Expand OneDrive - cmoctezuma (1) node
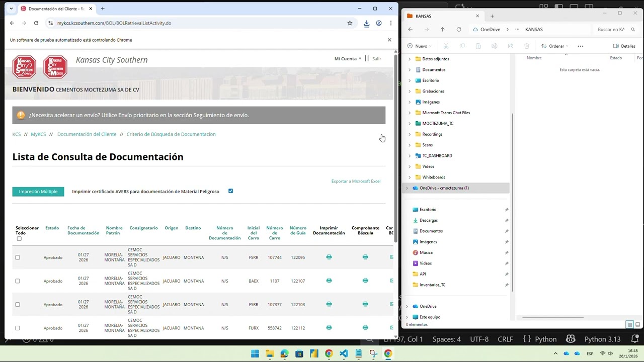Screen dimensions: 644x362 tap(407, 188)
